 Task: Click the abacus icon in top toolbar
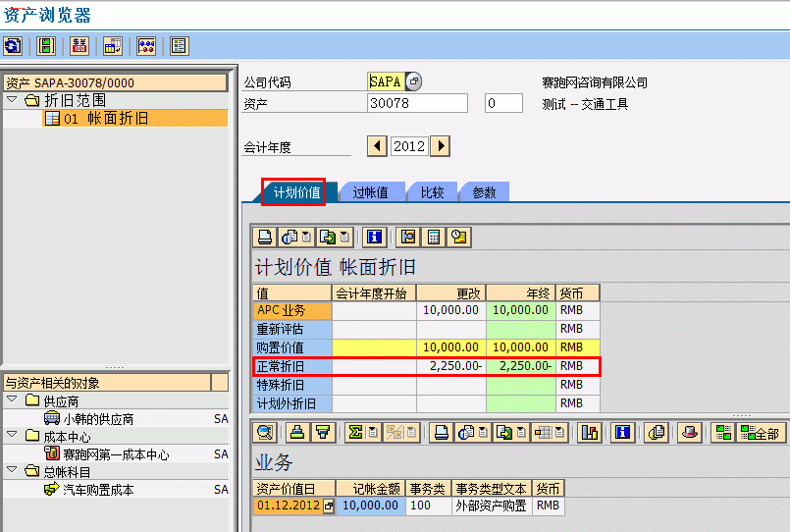(x=146, y=46)
